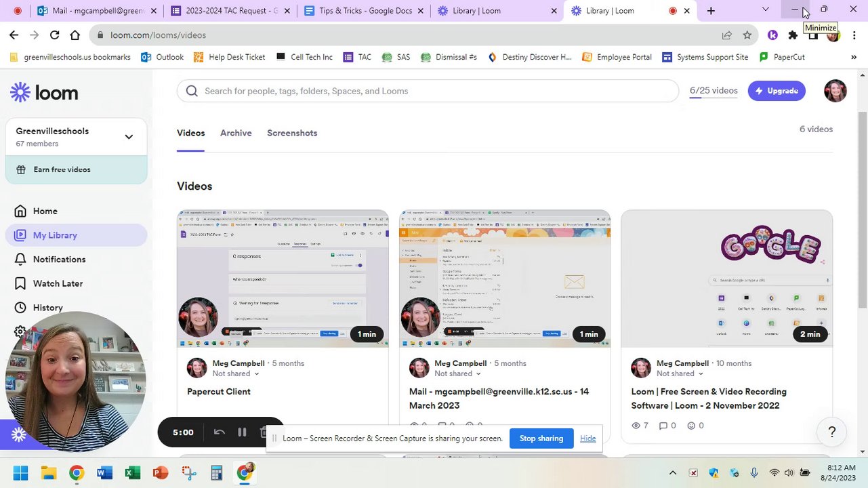Switch to the Screenshots tab

tap(292, 133)
